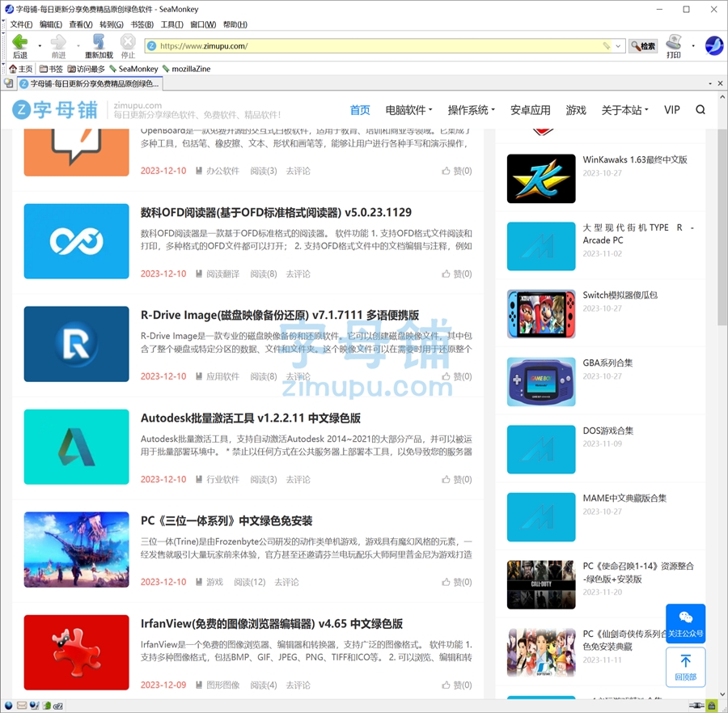Open the mozillaZine bookmark link

click(x=186, y=69)
